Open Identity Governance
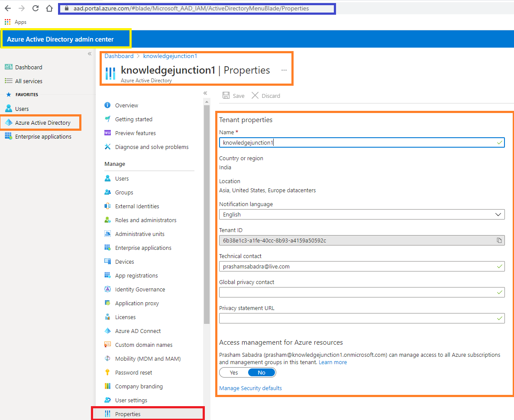This screenshot has width=514, height=420. [140, 289]
